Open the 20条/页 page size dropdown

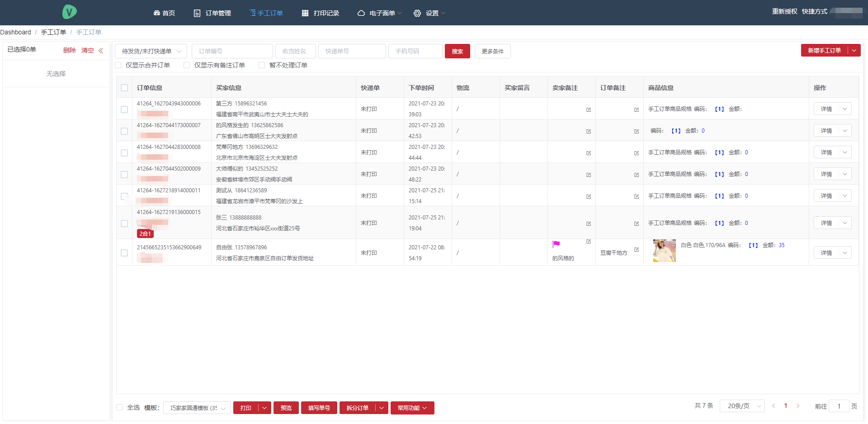tap(742, 406)
